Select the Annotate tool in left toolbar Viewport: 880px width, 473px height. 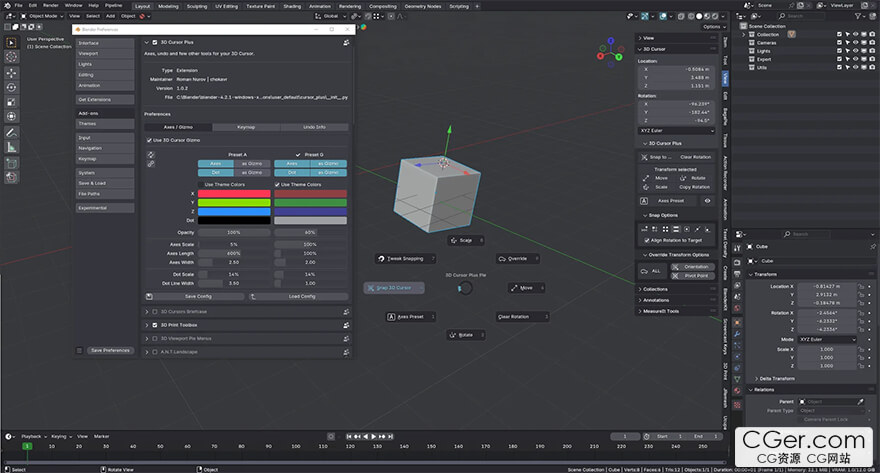11,133
